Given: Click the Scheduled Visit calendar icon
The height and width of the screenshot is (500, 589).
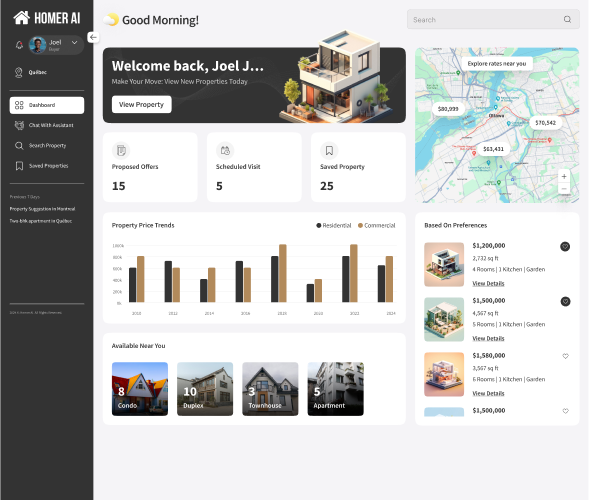Looking at the screenshot, I should 225,151.
